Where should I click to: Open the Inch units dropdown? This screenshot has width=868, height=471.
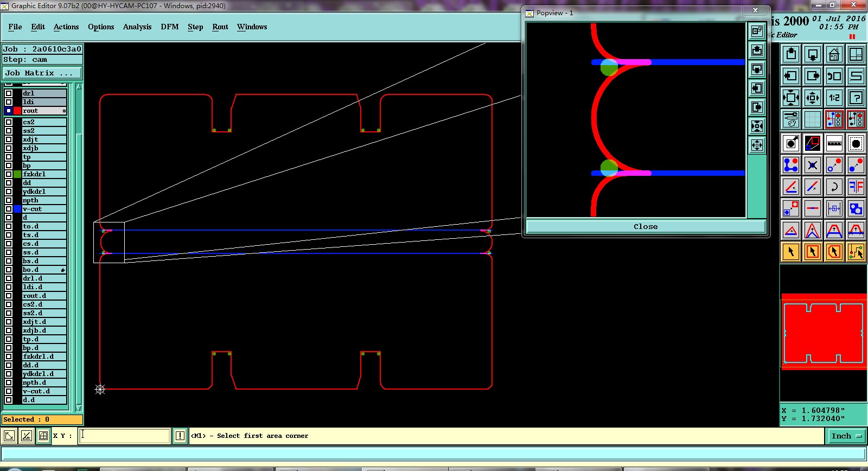846,436
